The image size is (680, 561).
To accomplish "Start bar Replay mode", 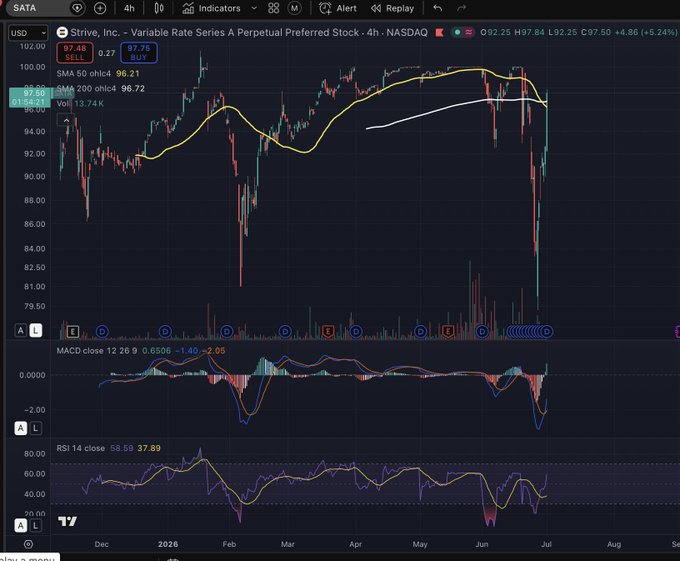I will (x=392, y=8).
